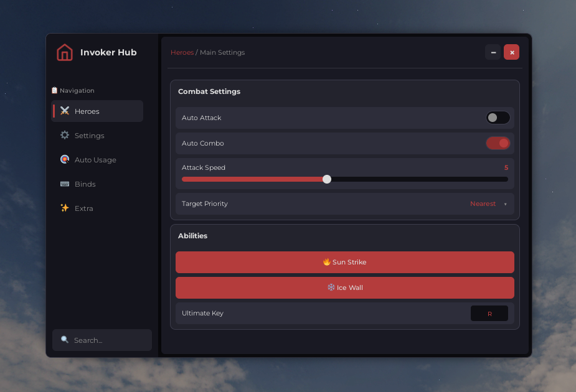Click the Attack Speed slider handle
Viewport: 576px width, 392px height.
[x=327, y=179]
